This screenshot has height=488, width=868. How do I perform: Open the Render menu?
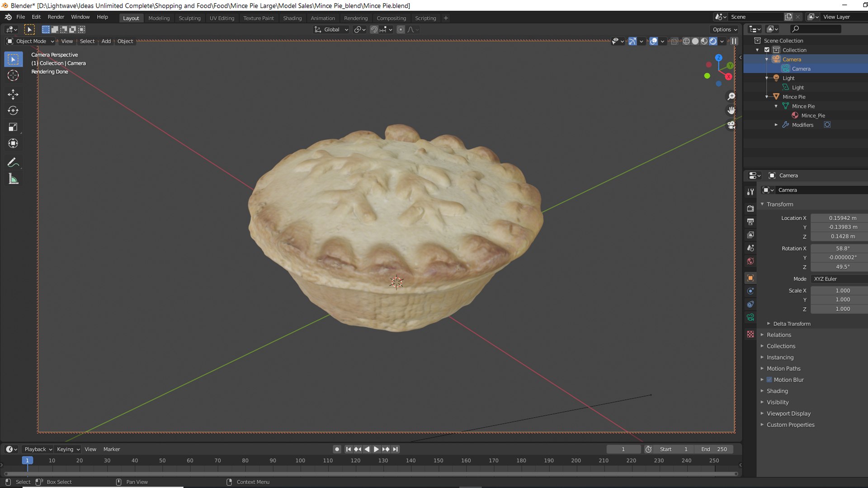click(56, 17)
